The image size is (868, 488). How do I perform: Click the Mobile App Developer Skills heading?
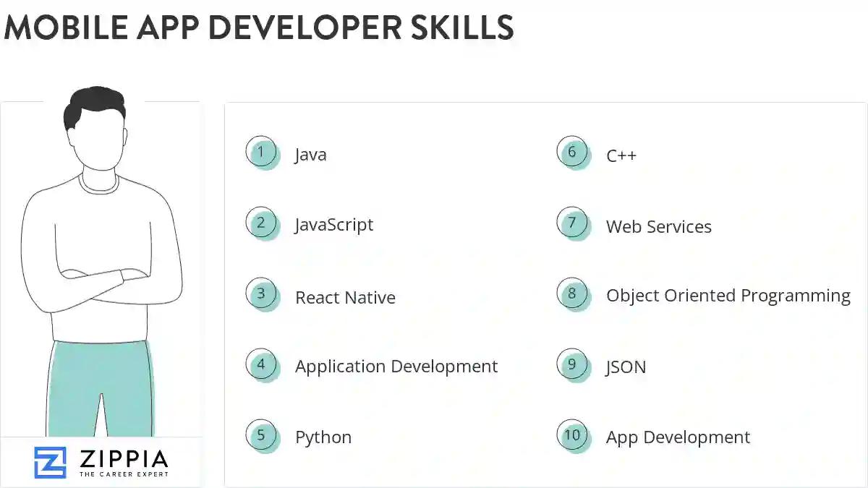[x=259, y=29]
